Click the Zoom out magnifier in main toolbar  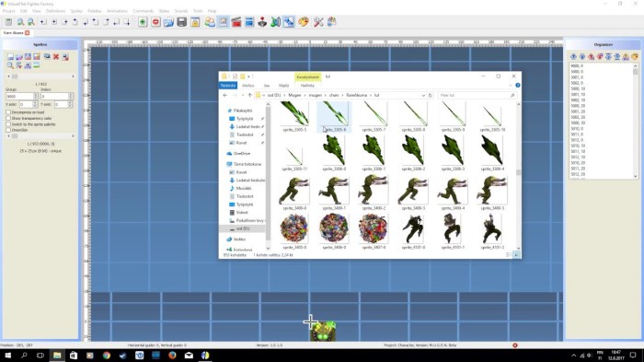[x=30, y=22]
